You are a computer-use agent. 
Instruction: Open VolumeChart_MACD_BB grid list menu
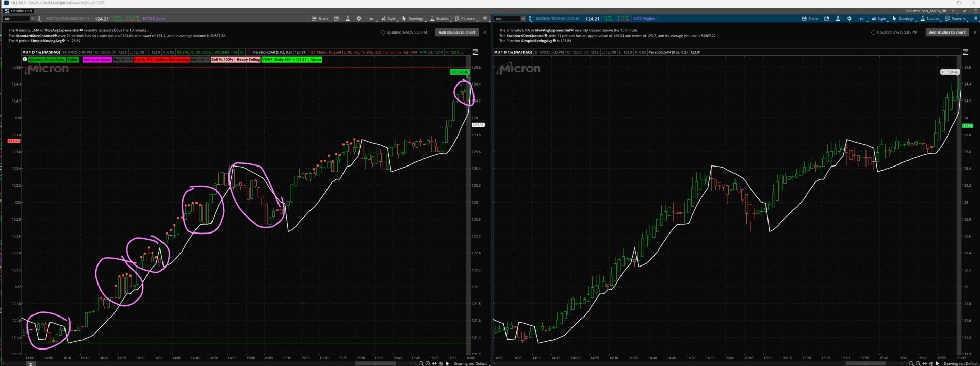coord(953,11)
